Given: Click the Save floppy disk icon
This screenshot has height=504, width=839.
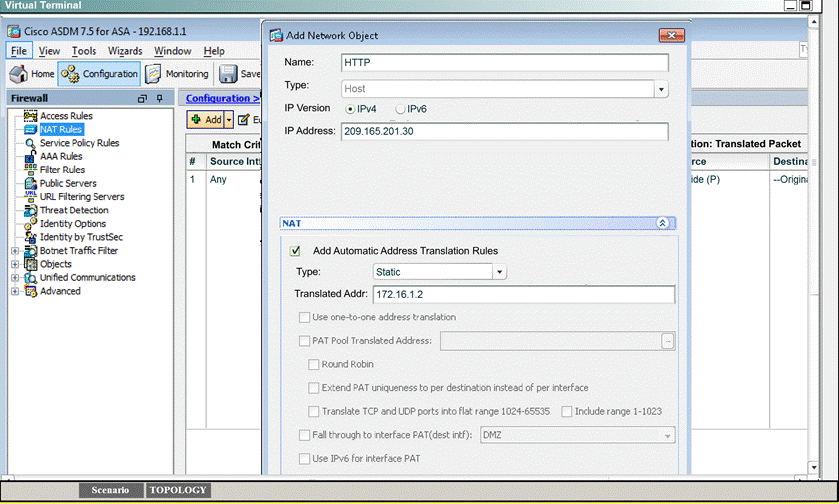Looking at the screenshot, I should point(228,74).
